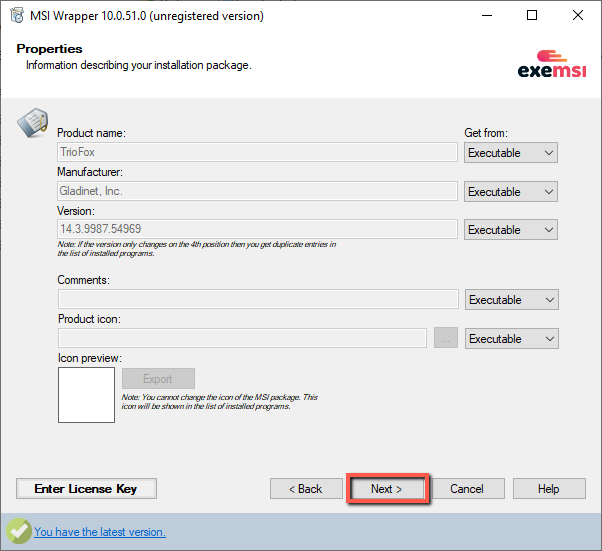Open Help
Screen dimensions: 602x551
pyautogui.click(x=549, y=488)
